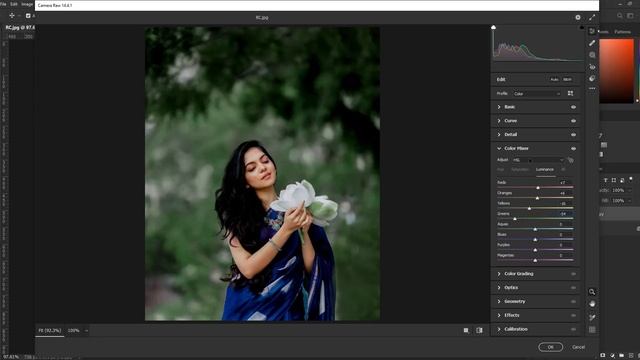Screen dimensions: 640x360
Task: Open the Adjust HSL dropdown
Action: point(538,160)
